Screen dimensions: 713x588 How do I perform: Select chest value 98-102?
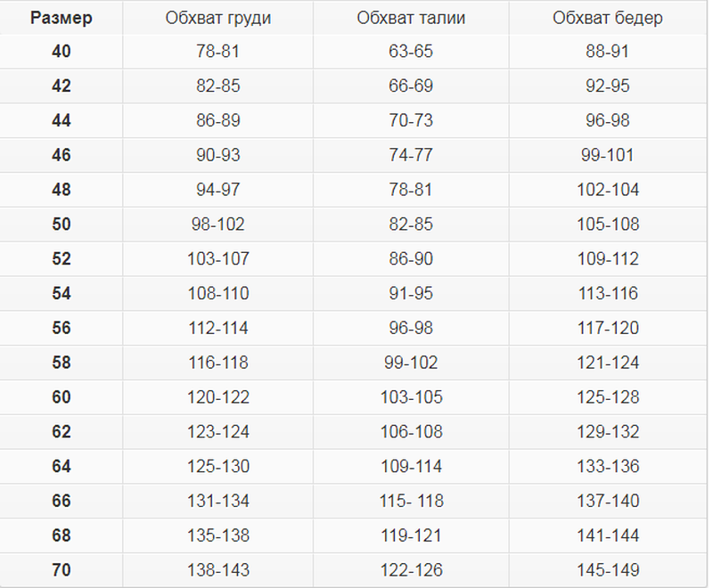(218, 225)
